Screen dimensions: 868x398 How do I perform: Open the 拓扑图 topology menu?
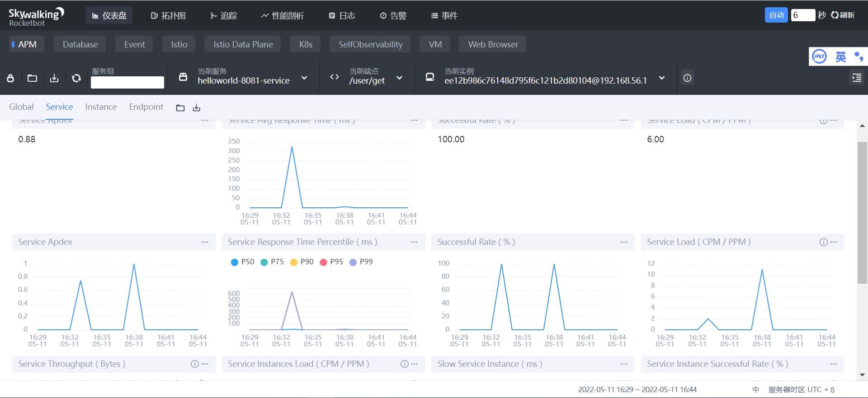pyautogui.click(x=168, y=15)
